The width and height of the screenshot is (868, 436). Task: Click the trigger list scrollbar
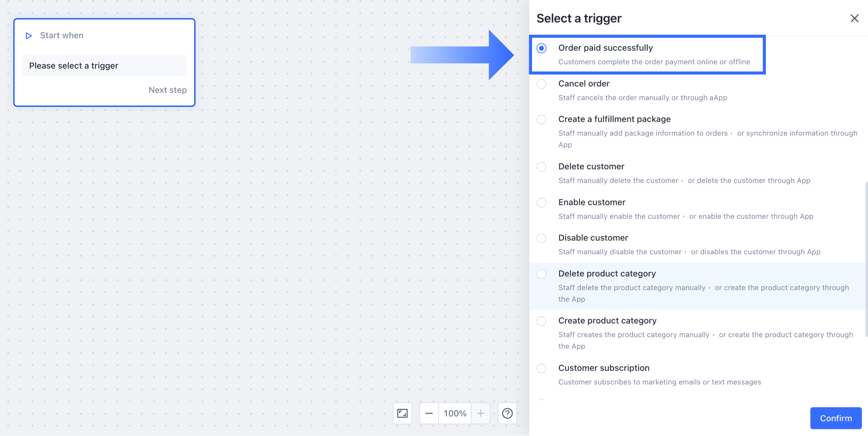click(866, 259)
